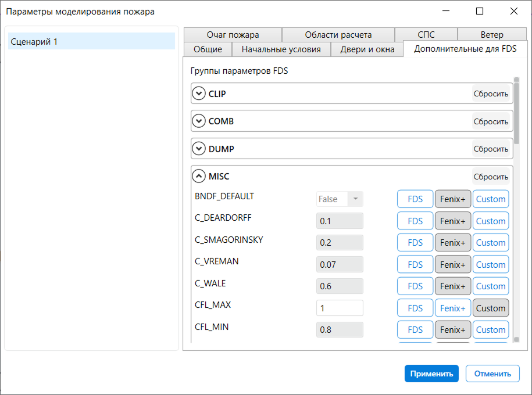This screenshot has width=532, height=395.
Task: Select Fenix+ preset for C_SMAGORINSKY
Action: pyautogui.click(x=453, y=243)
